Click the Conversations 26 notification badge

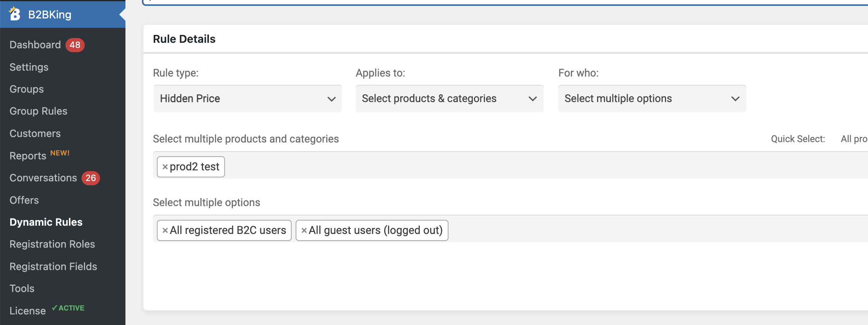[x=91, y=178]
